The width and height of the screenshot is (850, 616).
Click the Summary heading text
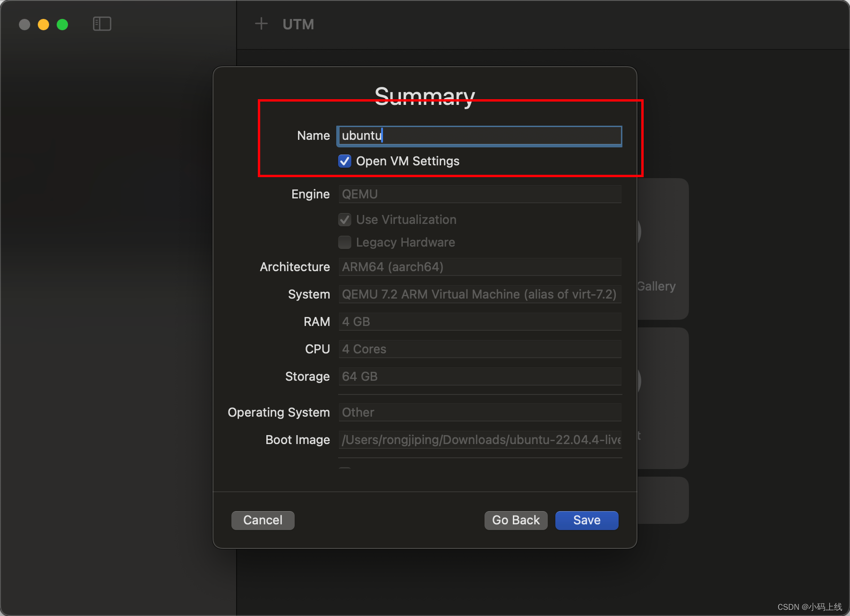(425, 96)
